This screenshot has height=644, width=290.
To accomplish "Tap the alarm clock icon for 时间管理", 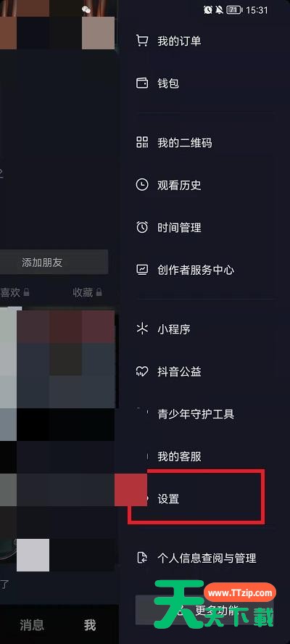I will 141,227.
